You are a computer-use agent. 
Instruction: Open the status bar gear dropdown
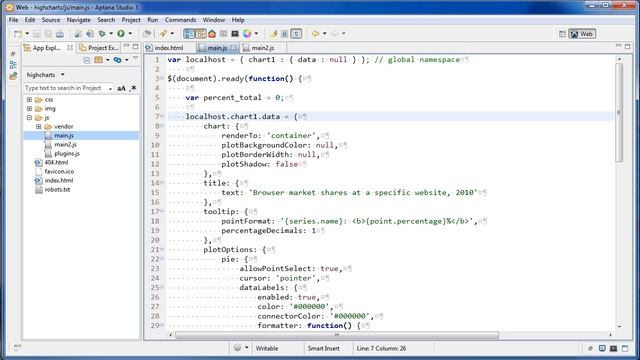tap(246, 348)
